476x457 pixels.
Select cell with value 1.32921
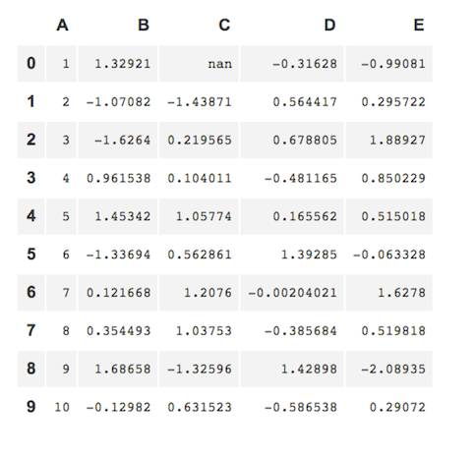(x=118, y=64)
